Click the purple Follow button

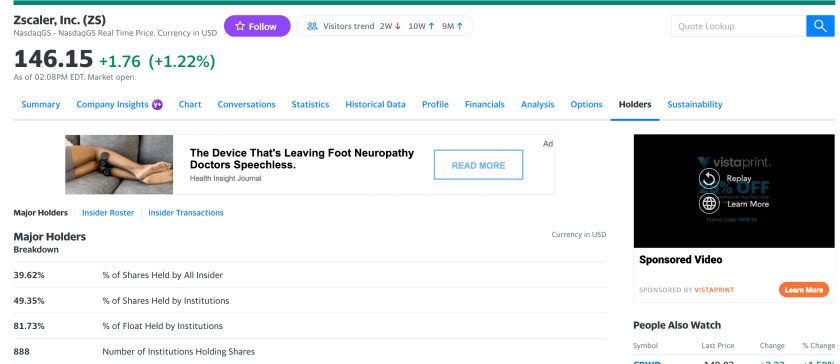(x=257, y=26)
